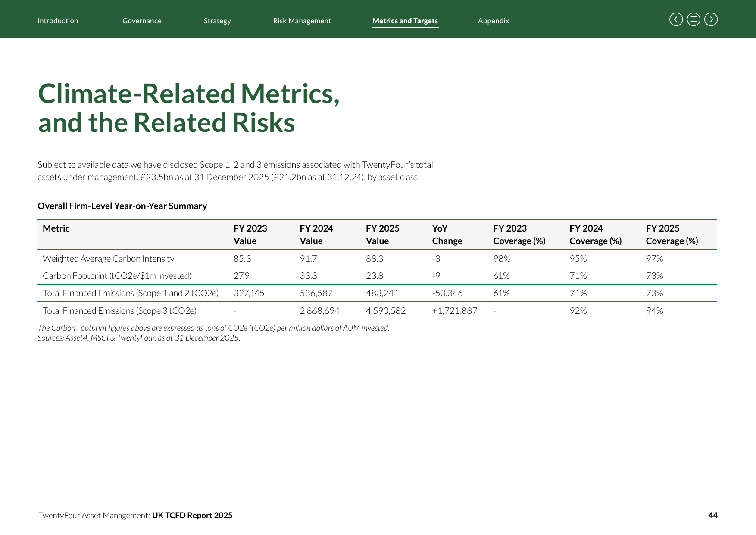Click the 'Weighted Average Carbon Intensity' row label

pyautogui.click(x=109, y=259)
